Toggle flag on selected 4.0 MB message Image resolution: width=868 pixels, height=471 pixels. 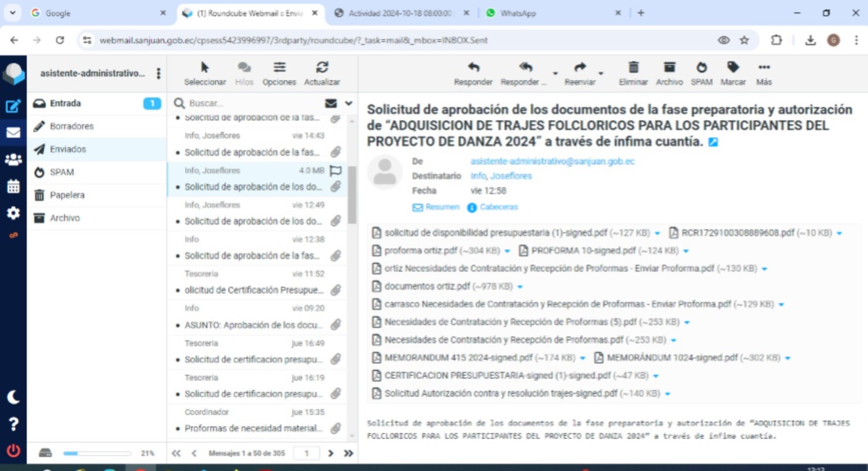pos(336,171)
